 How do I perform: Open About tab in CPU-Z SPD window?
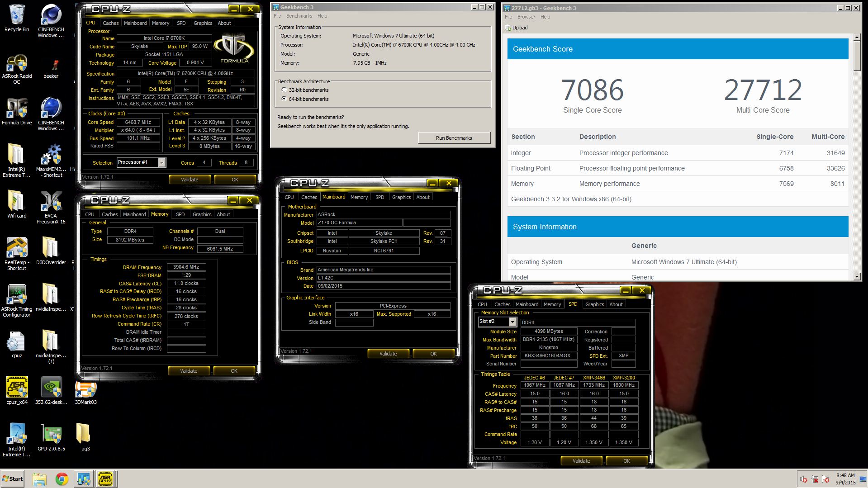pyautogui.click(x=616, y=304)
